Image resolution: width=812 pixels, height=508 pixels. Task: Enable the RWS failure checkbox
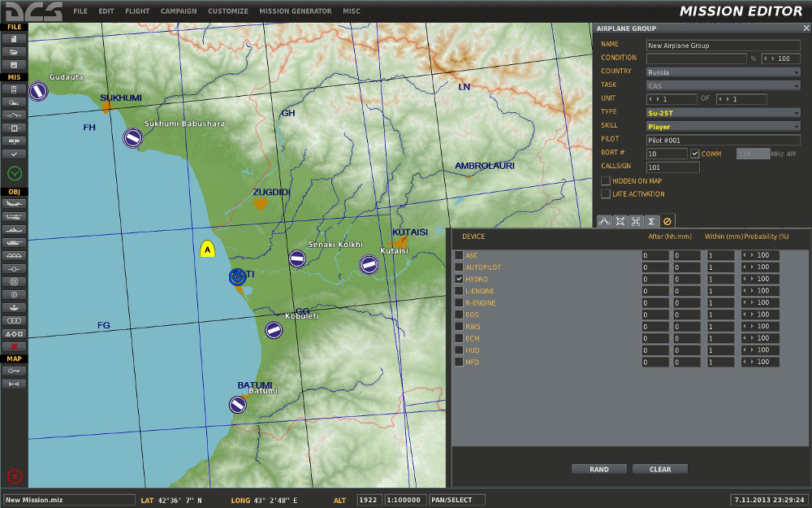459,327
